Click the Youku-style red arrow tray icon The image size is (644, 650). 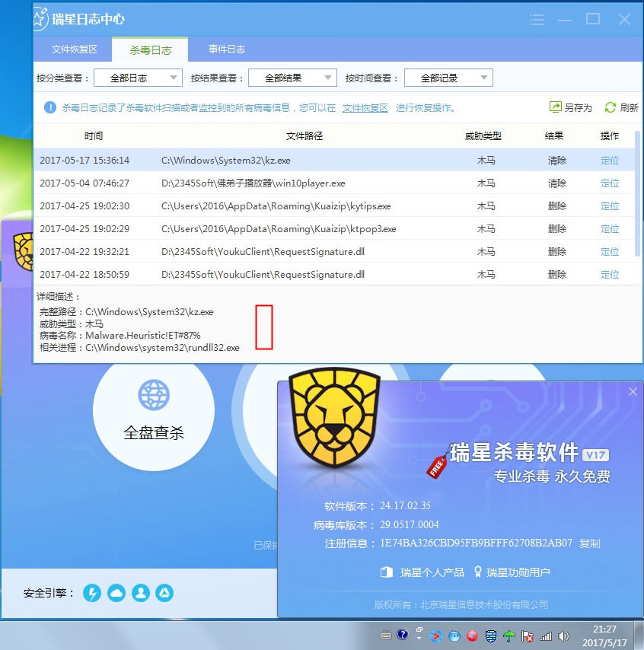(x=436, y=636)
